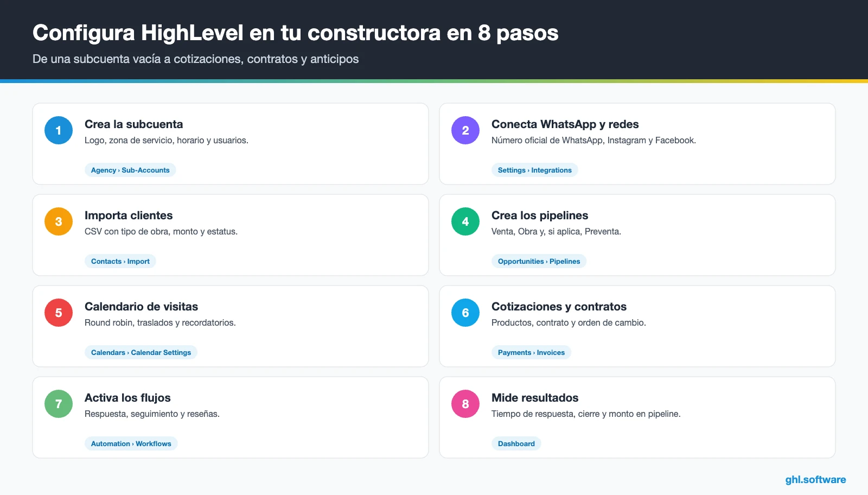Click "Respuesta, seguimiento y reseñas."
Viewport: 868px width, 495px height.
[x=152, y=414]
